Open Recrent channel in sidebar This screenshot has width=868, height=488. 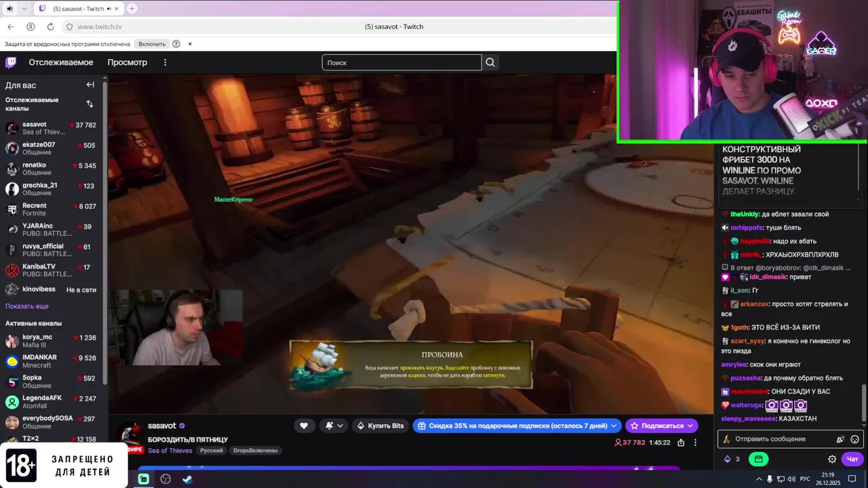click(52, 209)
